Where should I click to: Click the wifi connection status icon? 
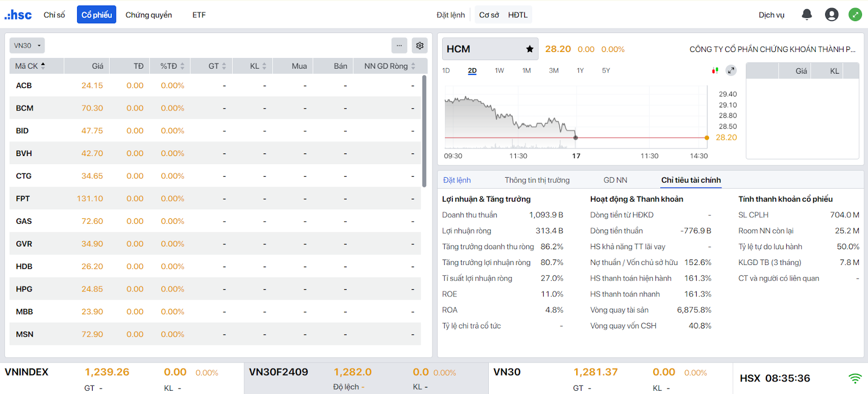pos(855,378)
